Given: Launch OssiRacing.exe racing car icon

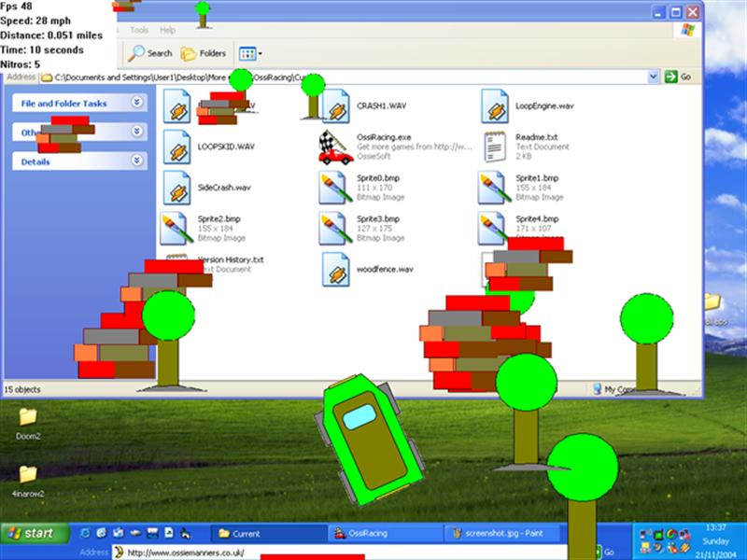Looking at the screenshot, I should coord(336,147).
